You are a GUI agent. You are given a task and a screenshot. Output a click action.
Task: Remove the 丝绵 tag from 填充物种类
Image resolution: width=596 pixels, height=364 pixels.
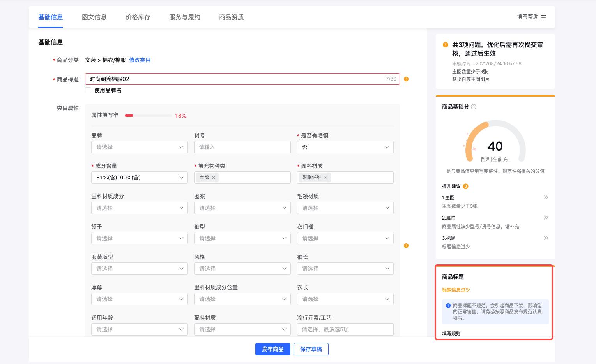(x=214, y=178)
